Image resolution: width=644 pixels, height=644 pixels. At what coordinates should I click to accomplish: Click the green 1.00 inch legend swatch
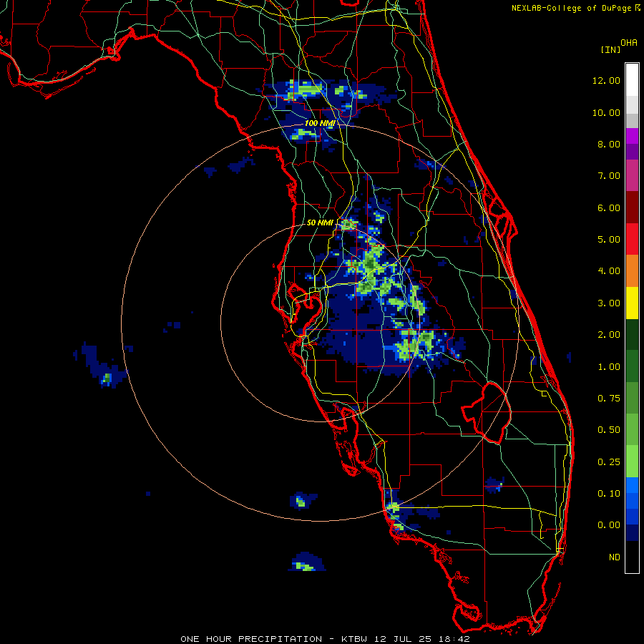click(x=632, y=366)
